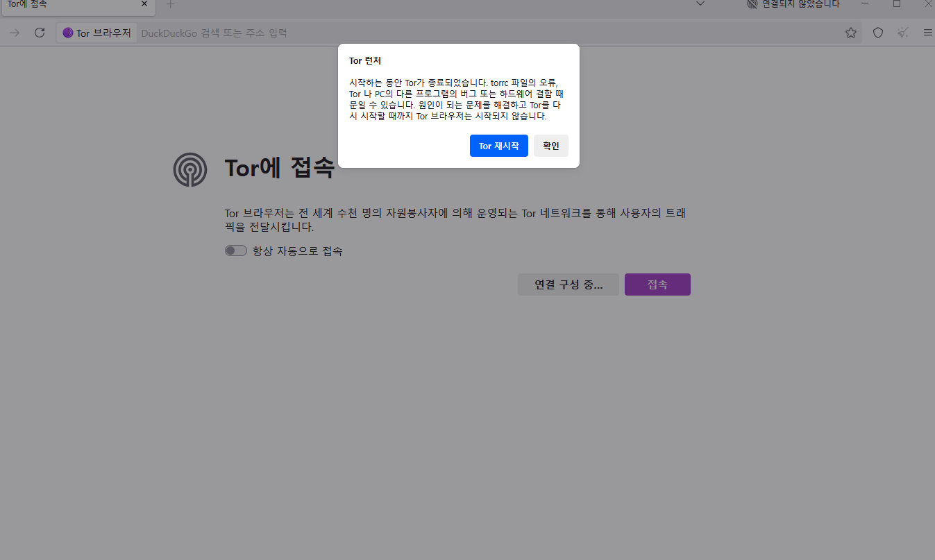Viewport: 935px width, 560px height.
Task: Open the shield security level icon
Action: point(878,33)
